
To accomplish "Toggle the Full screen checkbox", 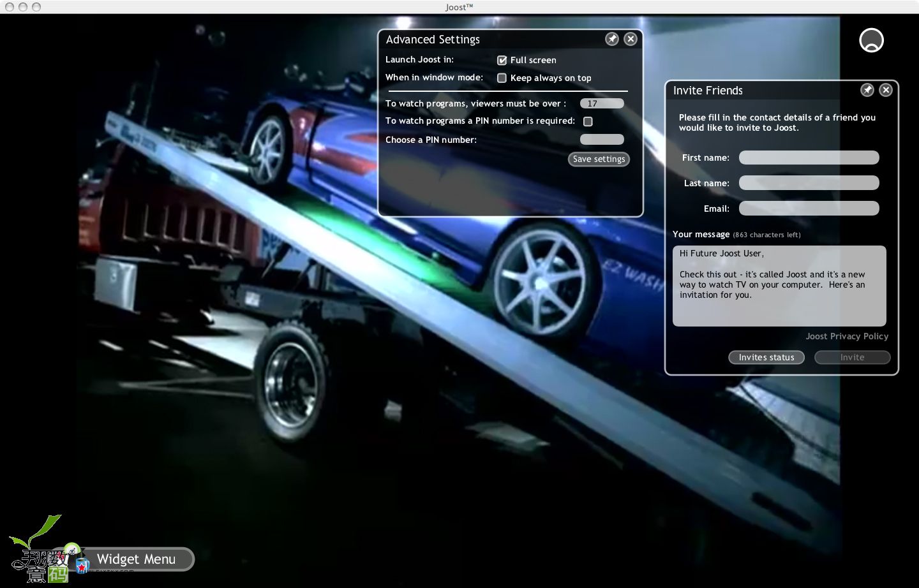I will tap(502, 60).
